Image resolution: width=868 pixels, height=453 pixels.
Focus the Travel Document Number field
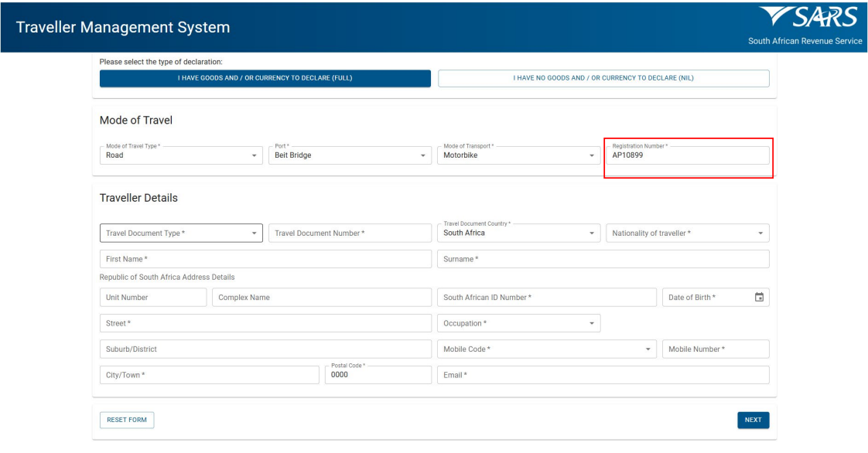(350, 233)
